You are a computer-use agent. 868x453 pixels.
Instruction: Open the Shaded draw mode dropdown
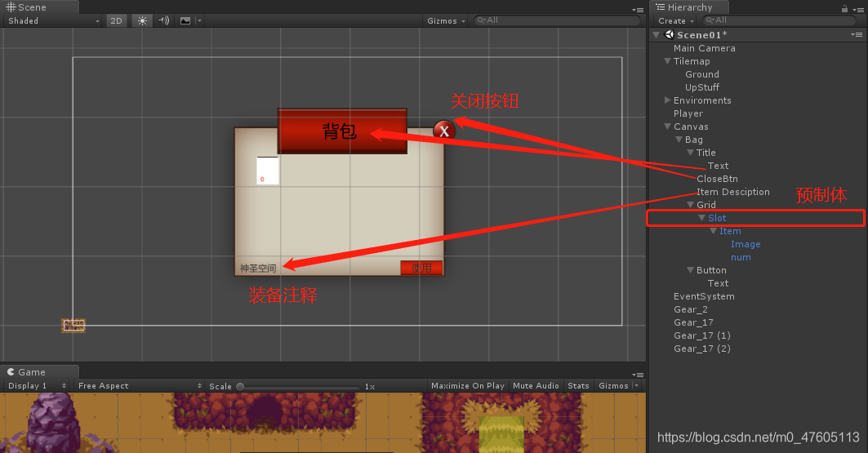pyautogui.click(x=53, y=20)
